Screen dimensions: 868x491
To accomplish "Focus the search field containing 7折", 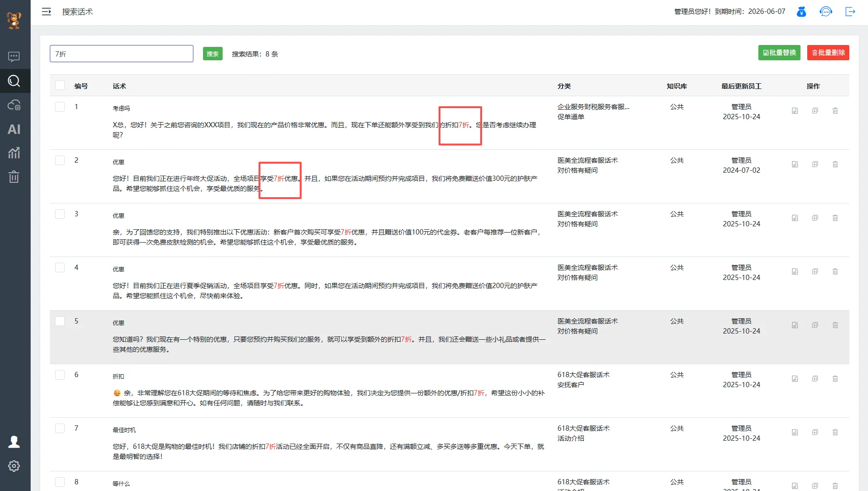I will [122, 54].
